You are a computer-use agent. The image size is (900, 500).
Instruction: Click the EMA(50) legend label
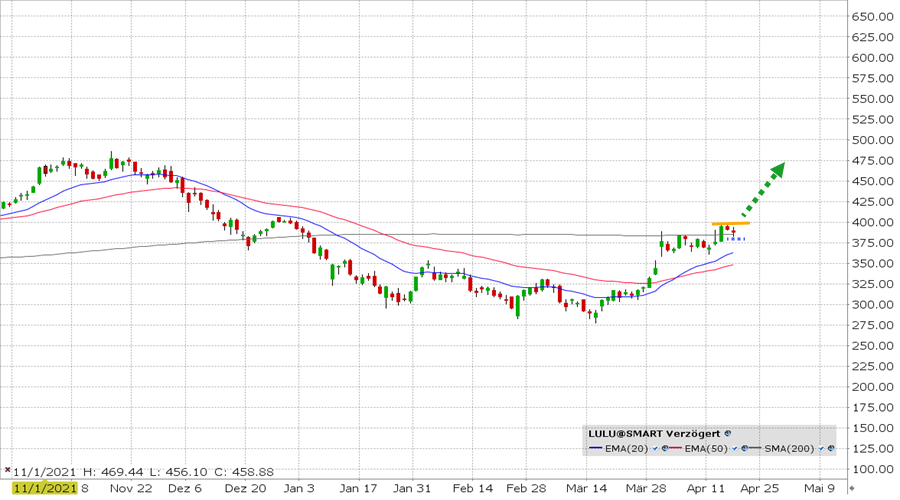click(x=706, y=448)
